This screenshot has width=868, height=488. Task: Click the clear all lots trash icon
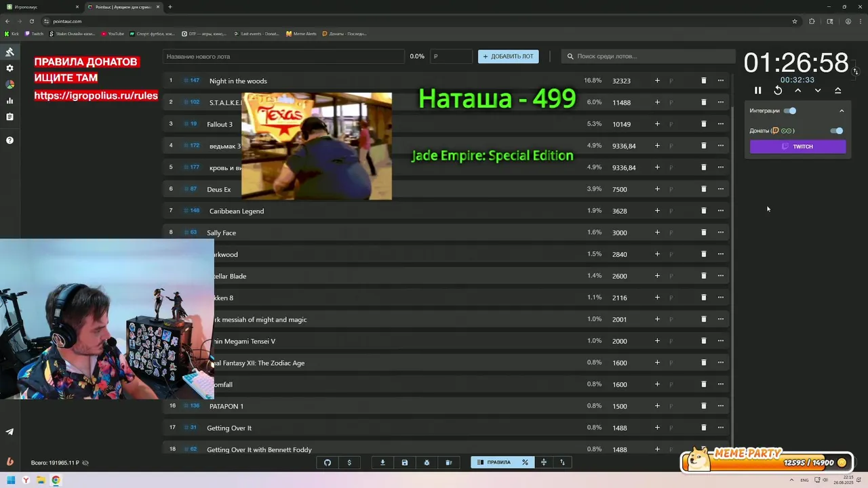click(448, 462)
